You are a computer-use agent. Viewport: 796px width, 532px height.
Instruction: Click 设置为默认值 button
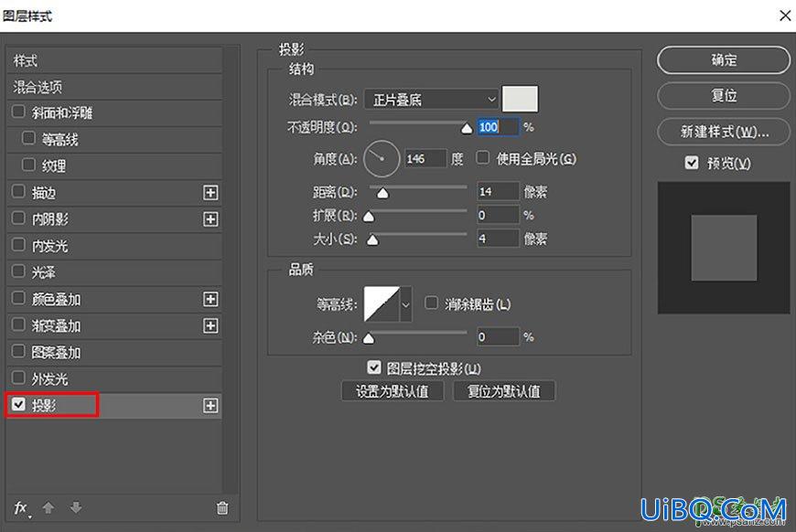tap(393, 391)
